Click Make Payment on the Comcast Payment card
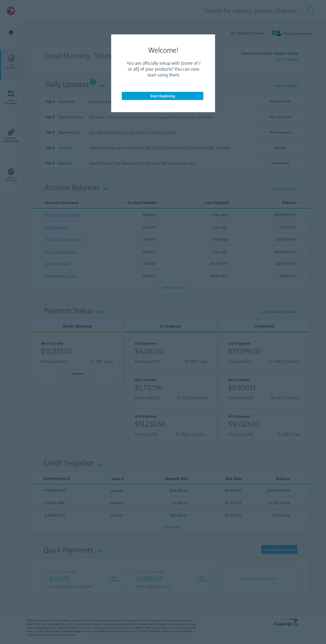The image size is (326, 644). pyautogui.click(x=201, y=579)
